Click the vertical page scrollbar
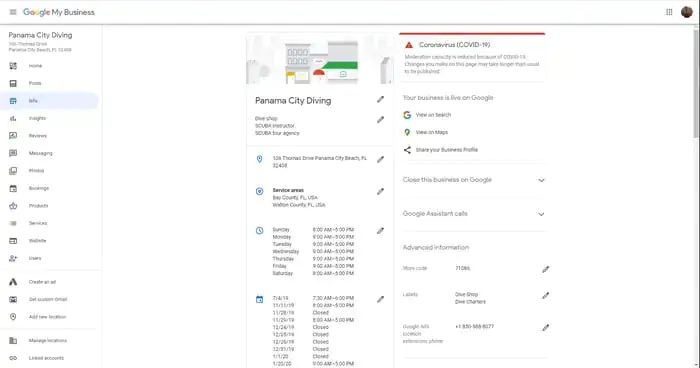The width and height of the screenshot is (700, 368). tap(696, 83)
